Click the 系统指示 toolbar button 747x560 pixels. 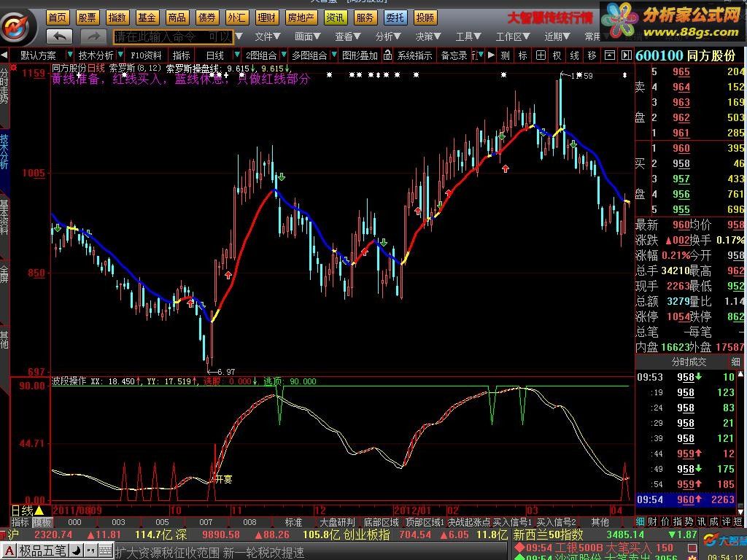pos(415,55)
